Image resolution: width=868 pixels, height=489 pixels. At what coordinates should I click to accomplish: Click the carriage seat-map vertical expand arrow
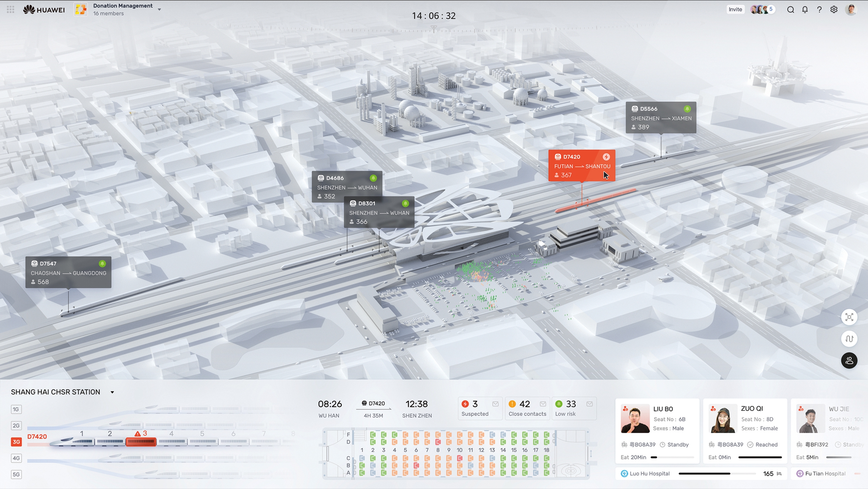point(591,454)
